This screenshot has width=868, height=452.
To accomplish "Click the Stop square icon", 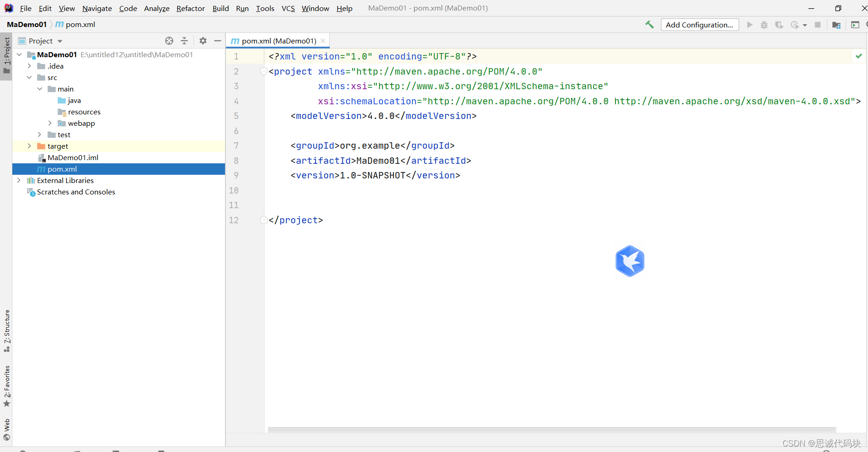I will pos(818,25).
